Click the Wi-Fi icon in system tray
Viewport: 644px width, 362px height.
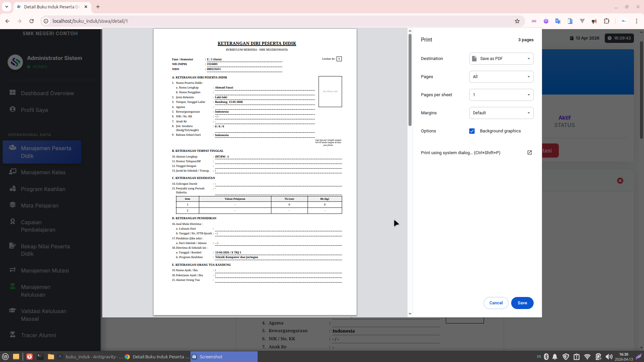click(x=587, y=357)
